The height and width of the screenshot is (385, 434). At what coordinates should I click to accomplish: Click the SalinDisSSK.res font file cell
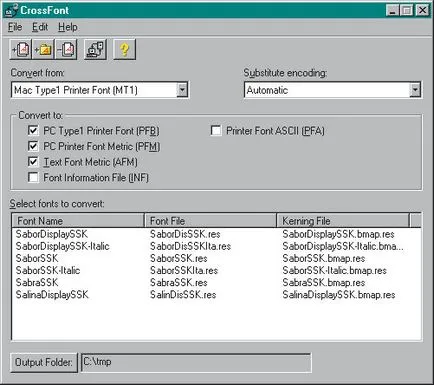point(183,295)
